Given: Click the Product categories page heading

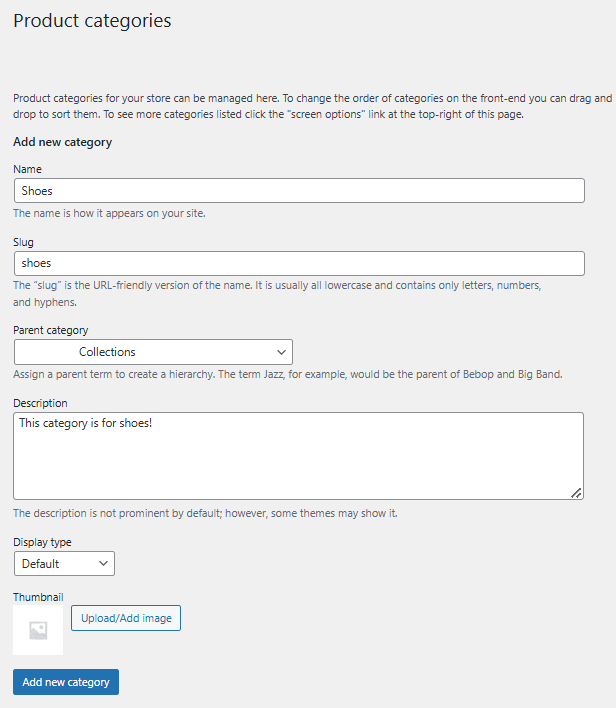Looking at the screenshot, I should pos(92,21).
